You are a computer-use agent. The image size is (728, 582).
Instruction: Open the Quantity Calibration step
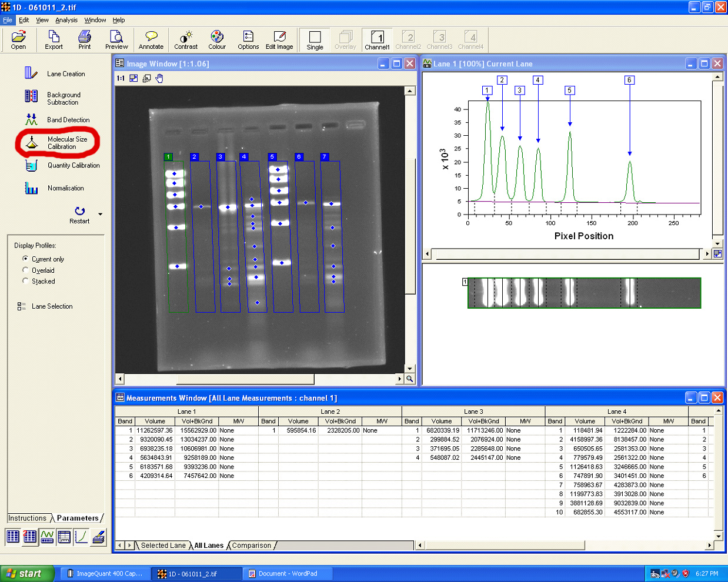pyautogui.click(x=62, y=166)
